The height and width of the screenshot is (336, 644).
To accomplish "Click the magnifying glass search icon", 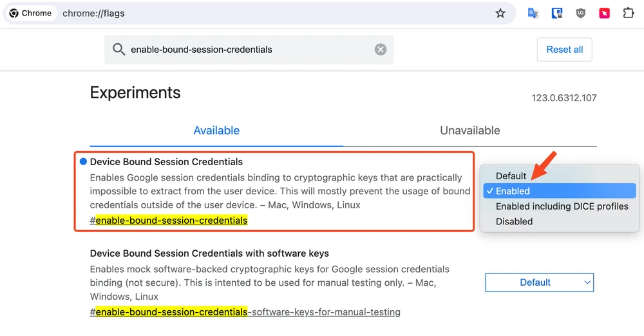I will pyautogui.click(x=118, y=50).
